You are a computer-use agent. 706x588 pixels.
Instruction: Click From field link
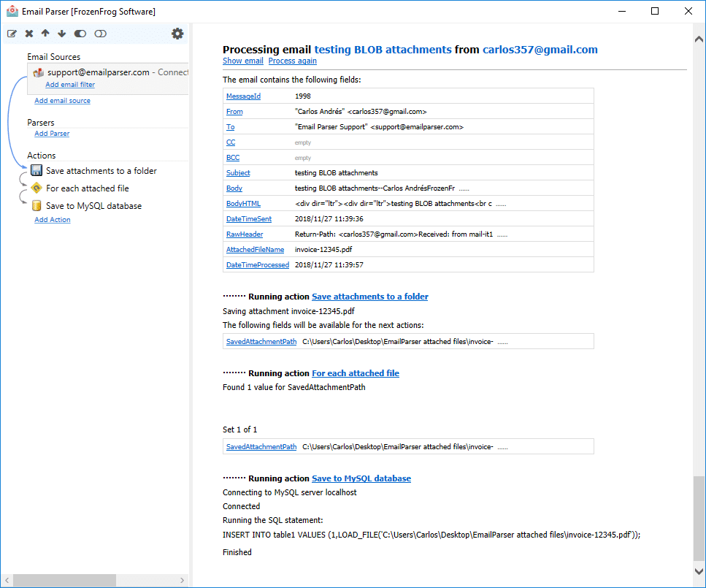click(x=234, y=111)
